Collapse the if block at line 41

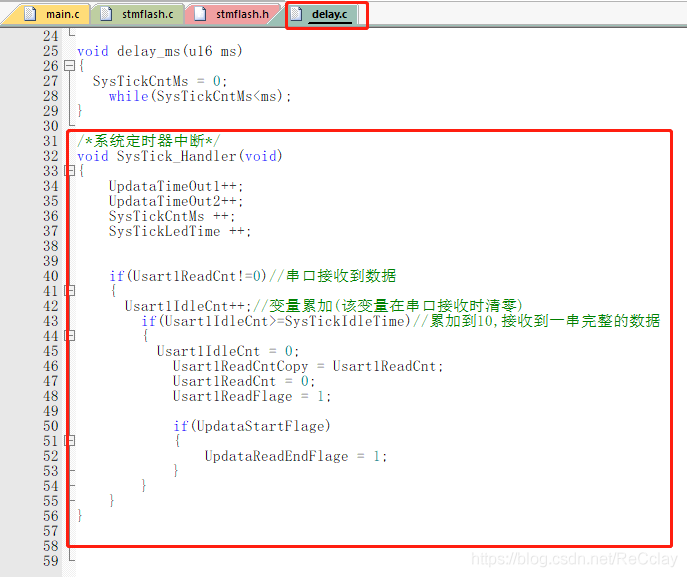click(69, 290)
